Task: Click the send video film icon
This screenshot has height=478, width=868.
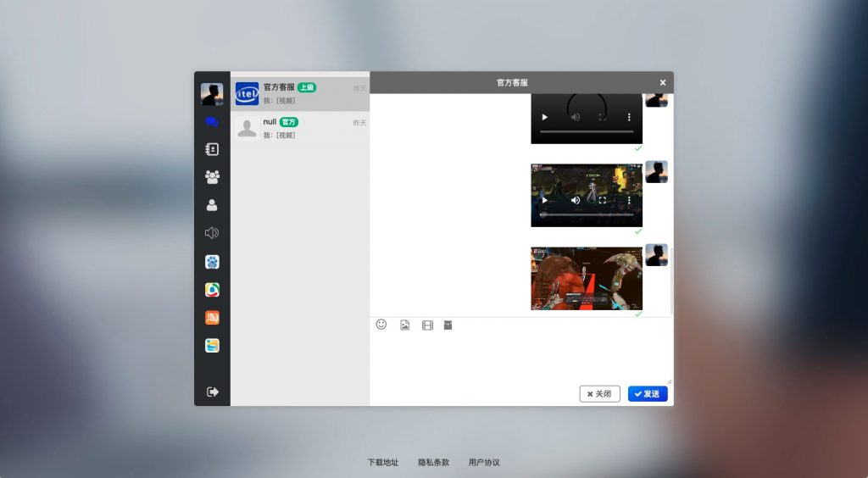Action: click(427, 325)
